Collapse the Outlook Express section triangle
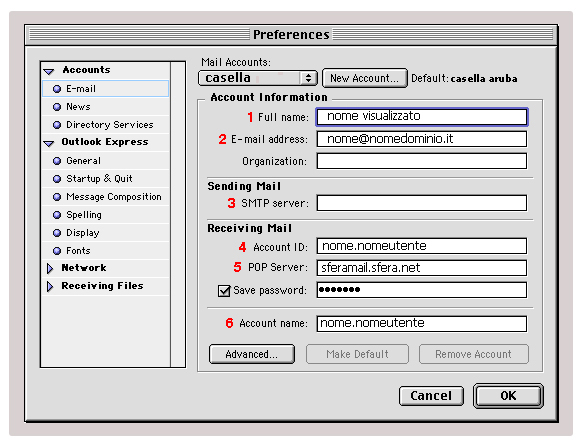This screenshot has width=583, height=444. [x=49, y=143]
